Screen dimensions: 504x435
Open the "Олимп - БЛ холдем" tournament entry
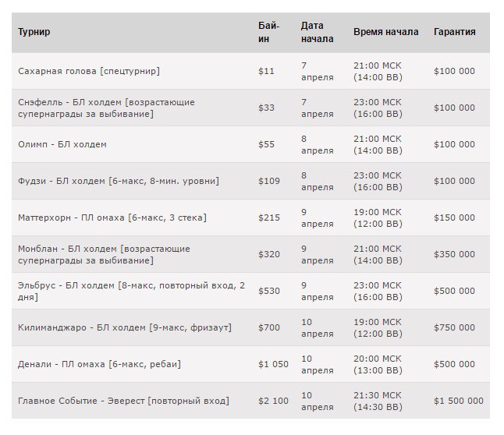tap(62, 144)
